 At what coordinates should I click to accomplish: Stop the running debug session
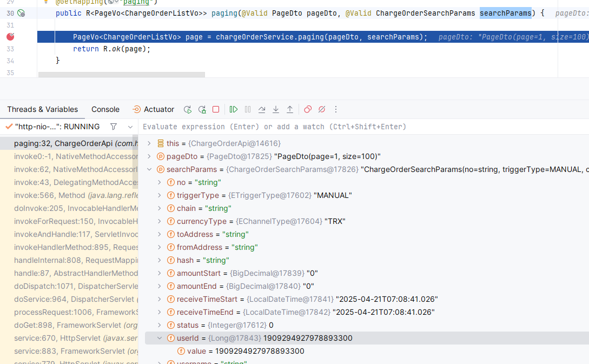tap(216, 109)
